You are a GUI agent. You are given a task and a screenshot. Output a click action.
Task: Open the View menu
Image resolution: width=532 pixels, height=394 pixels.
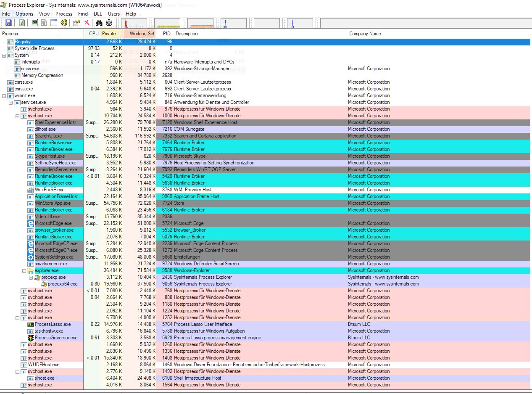[44, 14]
